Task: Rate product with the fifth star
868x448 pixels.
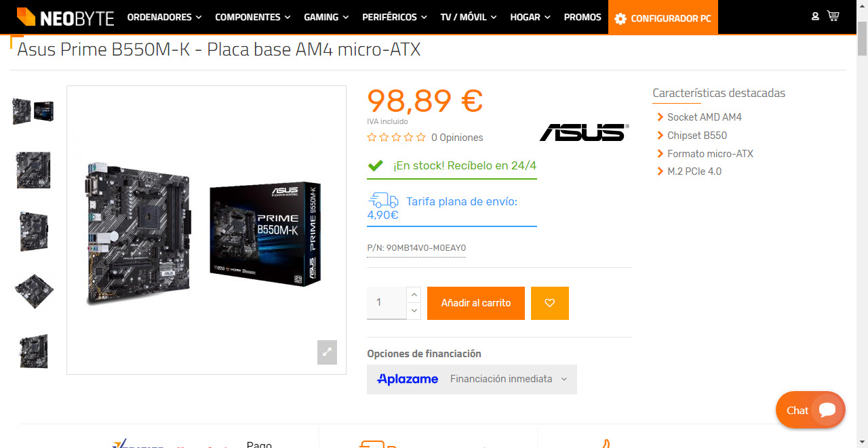Action: coord(421,138)
